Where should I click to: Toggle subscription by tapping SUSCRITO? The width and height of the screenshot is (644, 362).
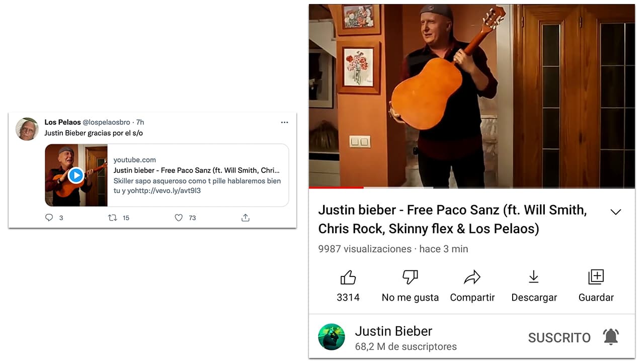pyautogui.click(x=559, y=337)
